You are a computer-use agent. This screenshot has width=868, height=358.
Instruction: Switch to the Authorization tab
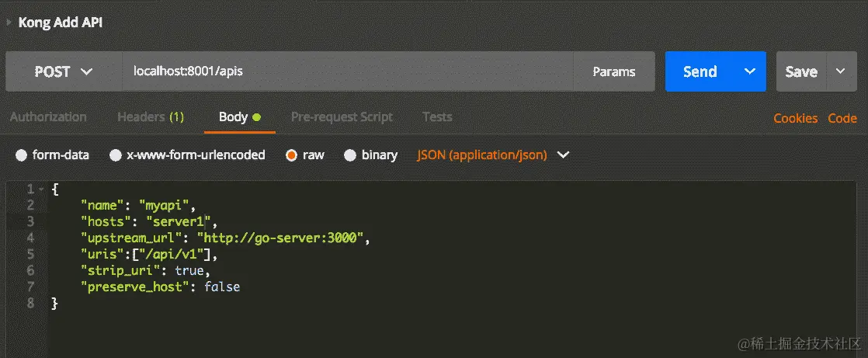click(48, 116)
